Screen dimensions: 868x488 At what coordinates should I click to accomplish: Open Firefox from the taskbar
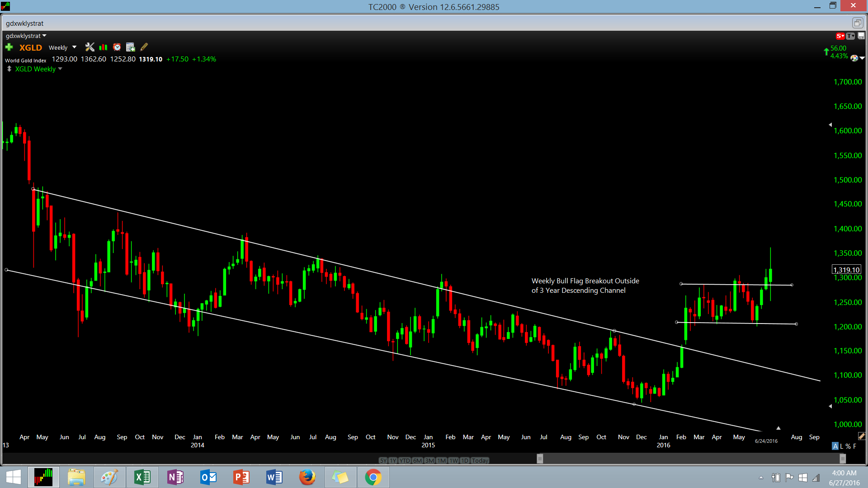(x=307, y=477)
